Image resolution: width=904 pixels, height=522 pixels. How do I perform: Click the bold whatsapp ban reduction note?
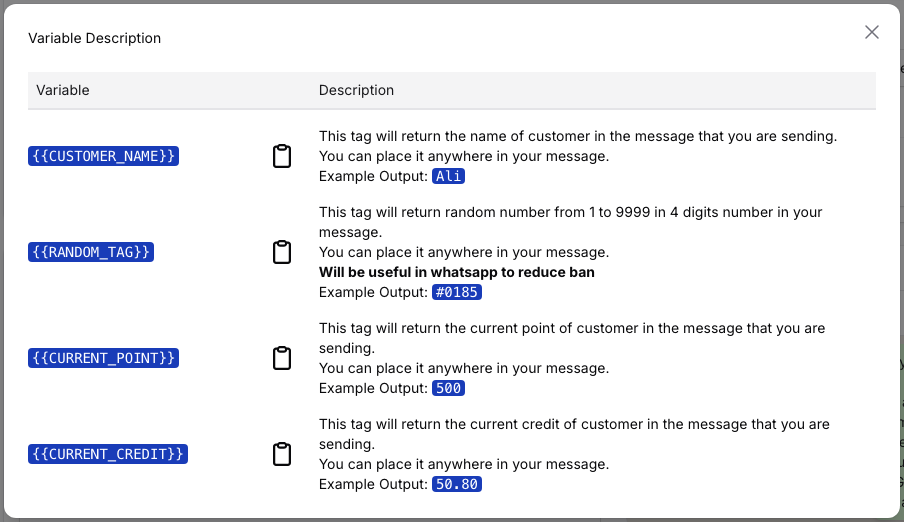pyautogui.click(x=457, y=272)
